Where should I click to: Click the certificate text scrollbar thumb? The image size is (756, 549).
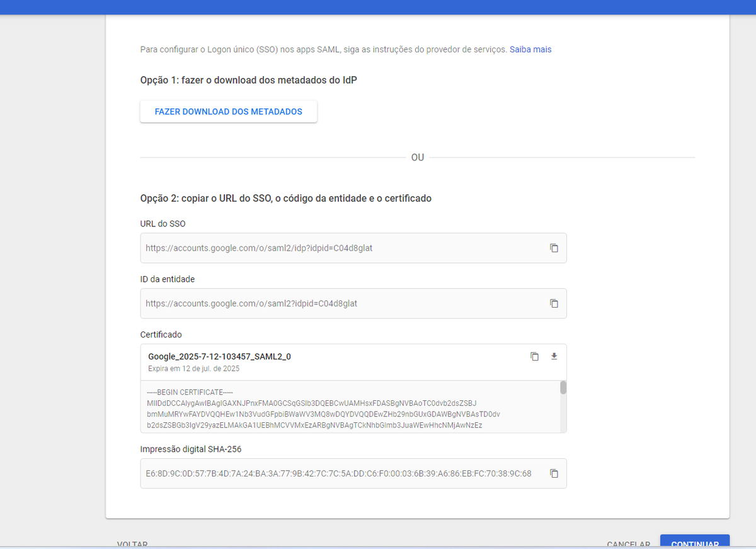(563, 388)
